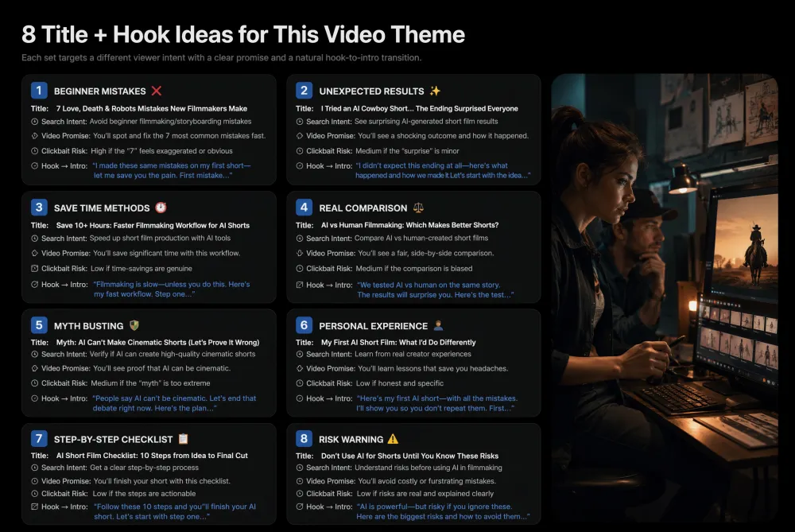Click 'Avoid beginner filmmaking/storyboarding mistakes' text
This screenshot has width=795, height=532.
170,121
